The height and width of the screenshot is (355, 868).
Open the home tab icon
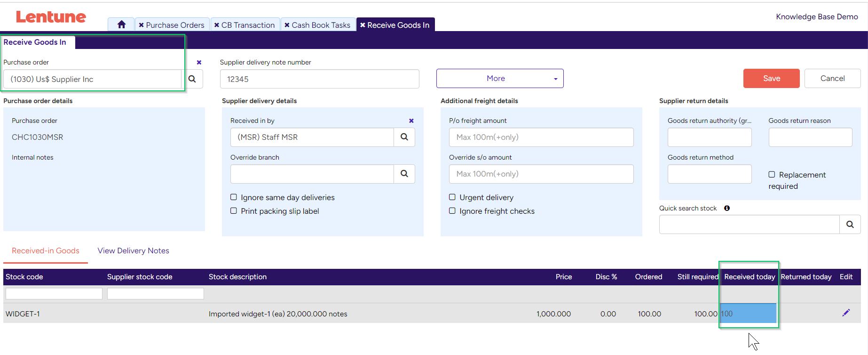pyautogui.click(x=121, y=24)
